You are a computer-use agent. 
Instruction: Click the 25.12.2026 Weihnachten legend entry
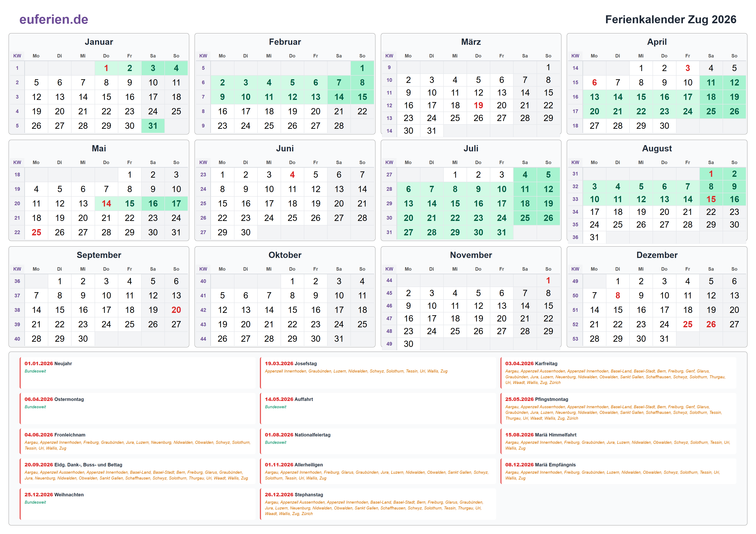(x=138, y=504)
